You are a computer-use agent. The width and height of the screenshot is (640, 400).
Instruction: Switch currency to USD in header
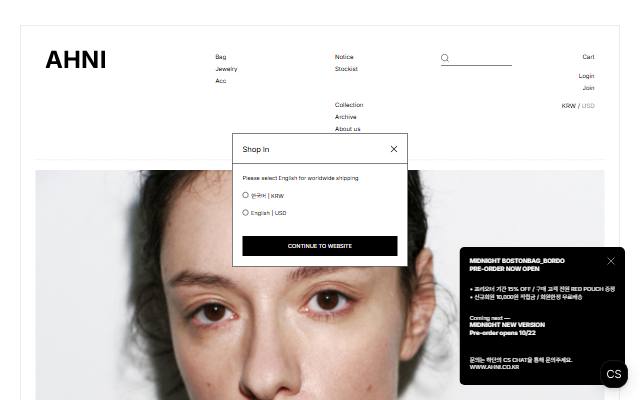pos(588,106)
